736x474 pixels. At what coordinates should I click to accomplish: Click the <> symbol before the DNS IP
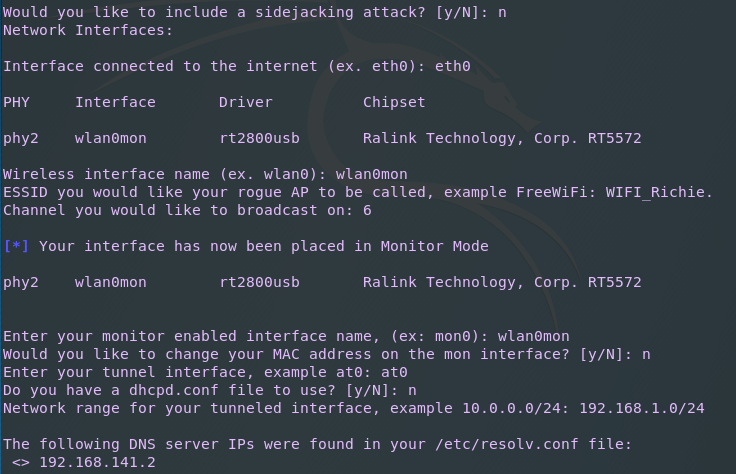click(21, 462)
